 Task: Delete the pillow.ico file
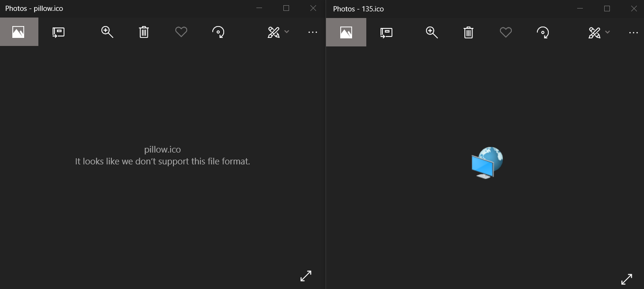[144, 32]
